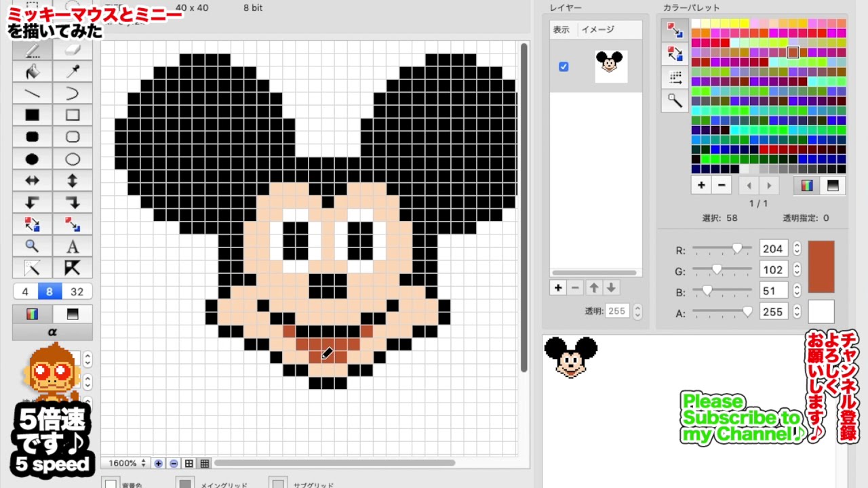Click the palette exchange colors icon
Screen dimensions: 868x488
(x=674, y=54)
